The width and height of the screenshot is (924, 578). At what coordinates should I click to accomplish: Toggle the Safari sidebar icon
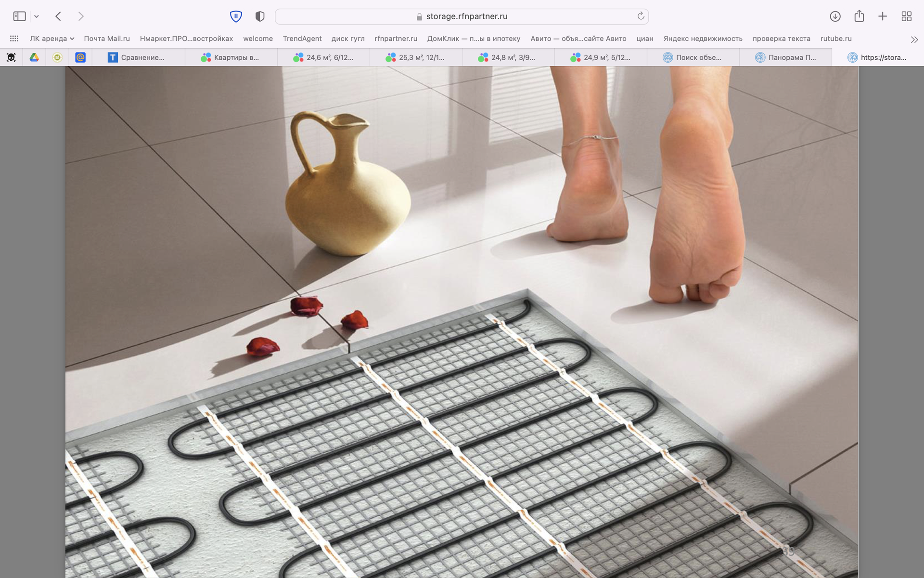click(x=19, y=16)
